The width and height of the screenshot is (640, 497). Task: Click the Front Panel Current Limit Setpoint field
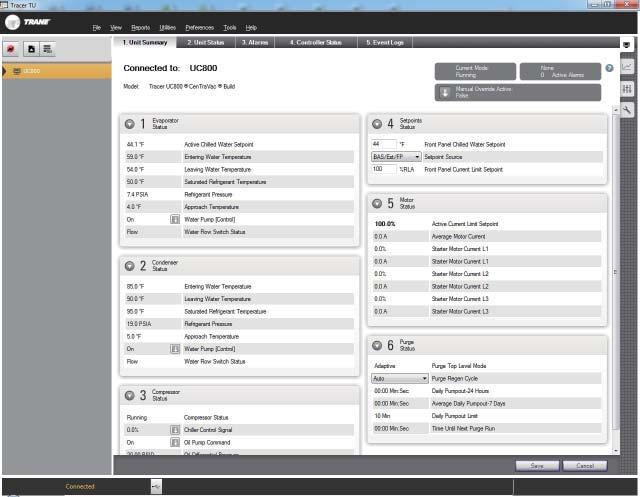pyautogui.click(x=384, y=169)
